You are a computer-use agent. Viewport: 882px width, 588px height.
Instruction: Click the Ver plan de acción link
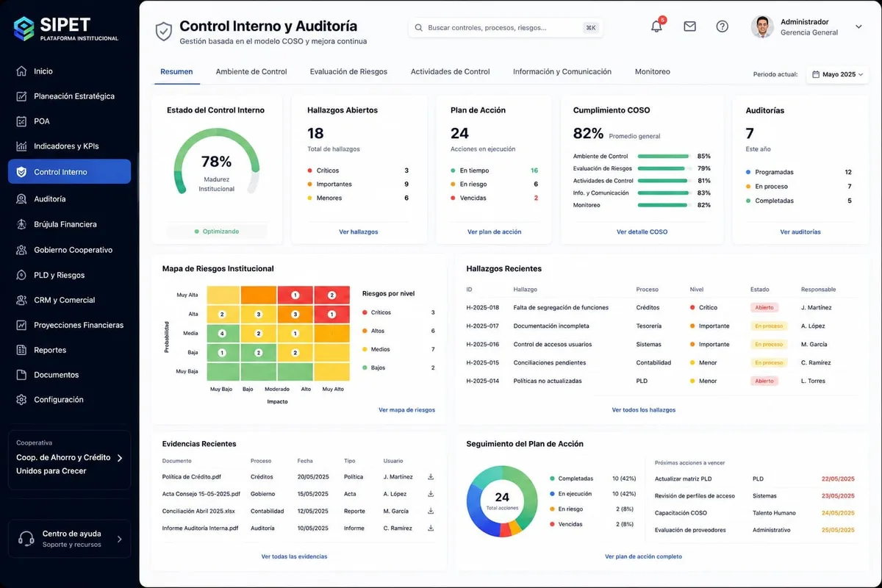point(495,232)
